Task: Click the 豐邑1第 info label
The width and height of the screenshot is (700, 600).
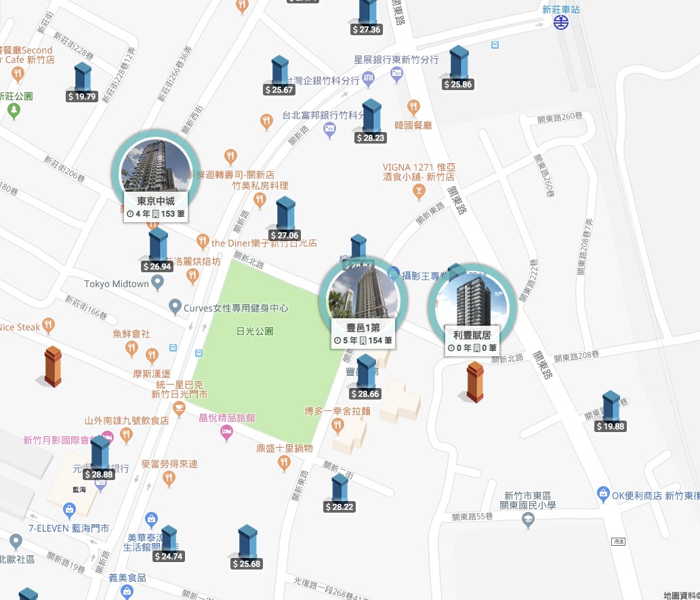Action: tap(363, 334)
